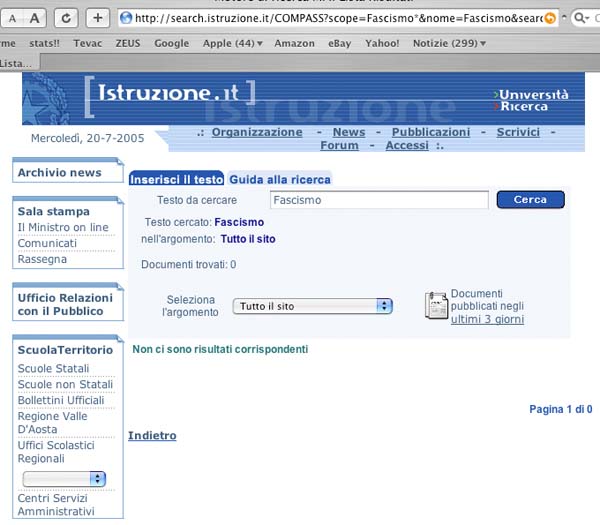
Task: Open the Google bookmark
Action: (x=171, y=43)
